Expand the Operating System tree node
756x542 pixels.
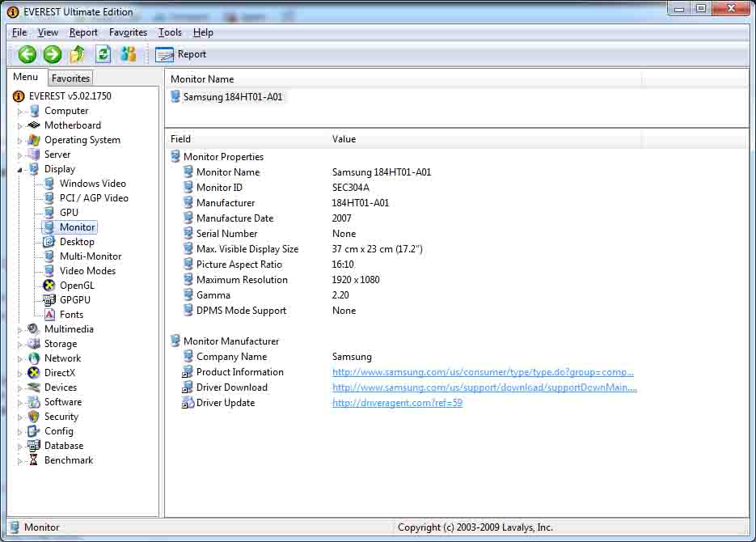point(19,141)
